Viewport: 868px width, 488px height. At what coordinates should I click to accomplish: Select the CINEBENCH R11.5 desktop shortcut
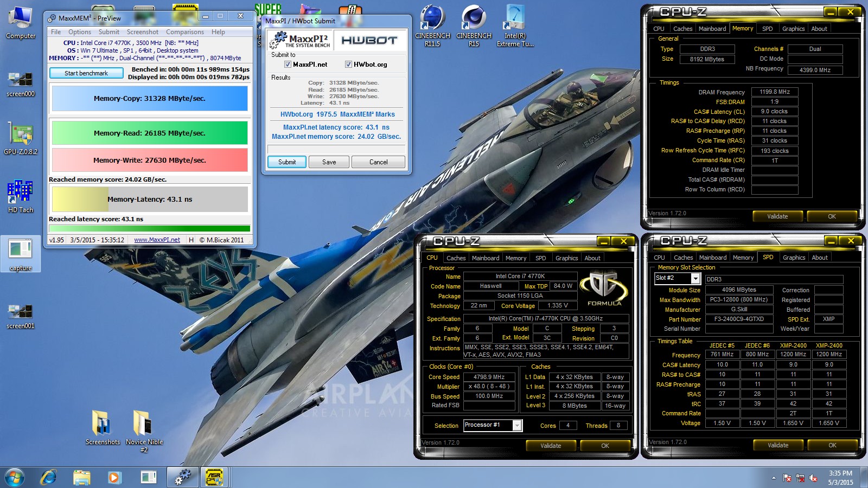tap(432, 25)
